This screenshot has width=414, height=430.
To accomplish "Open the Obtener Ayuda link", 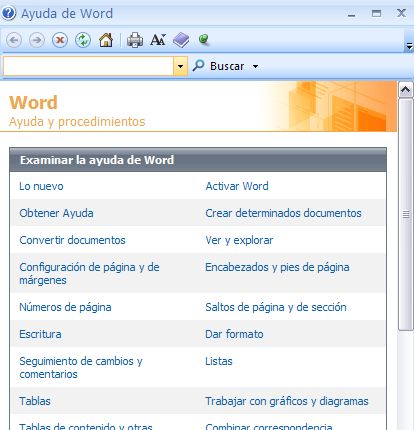I will [56, 213].
